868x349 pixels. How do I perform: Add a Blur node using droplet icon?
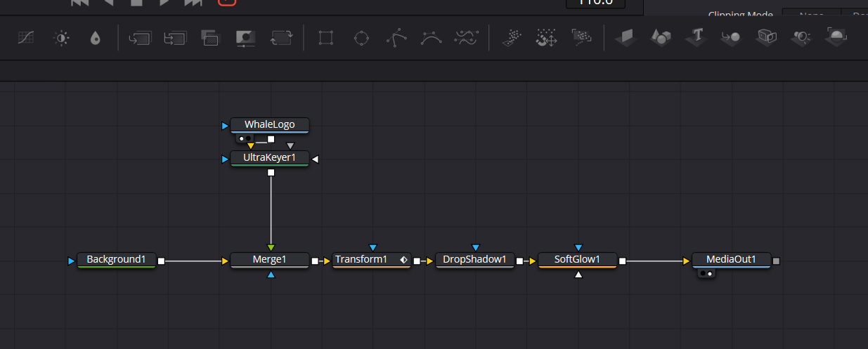96,38
